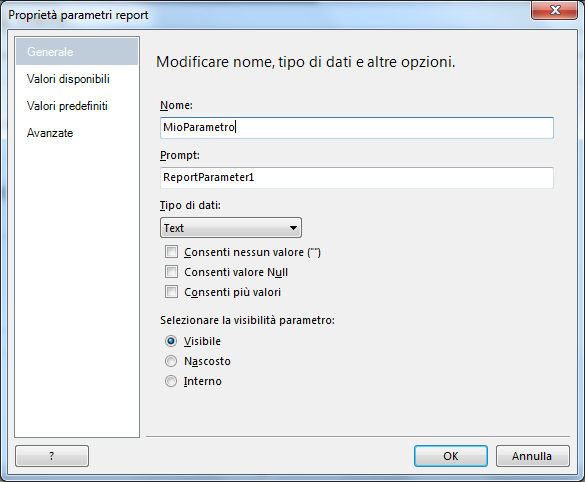Click the Tipo di dati dropdown arrow
This screenshot has width=585, height=482.
(294, 228)
